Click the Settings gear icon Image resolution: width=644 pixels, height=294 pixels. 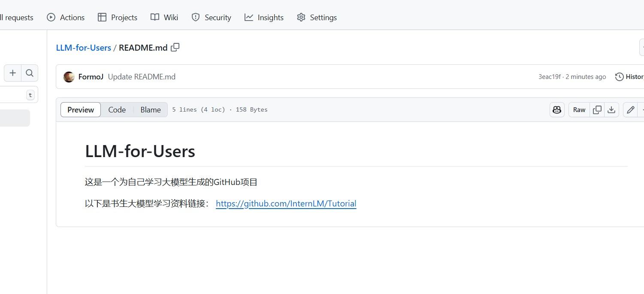pyautogui.click(x=301, y=17)
